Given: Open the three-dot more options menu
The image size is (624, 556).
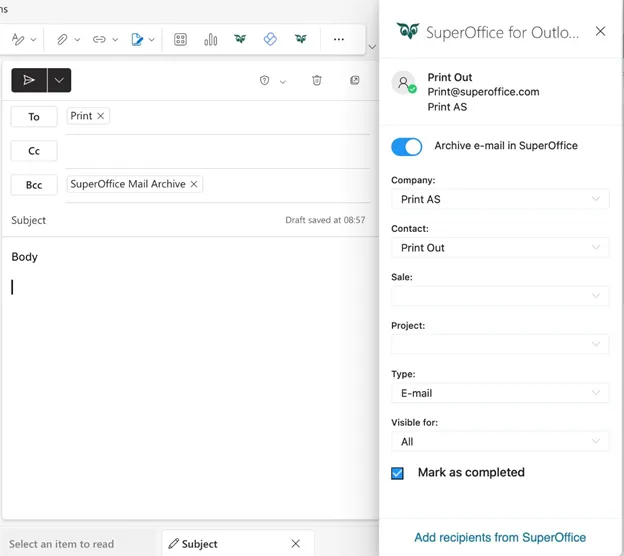Looking at the screenshot, I should pyautogui.click(x=338, y=40).
